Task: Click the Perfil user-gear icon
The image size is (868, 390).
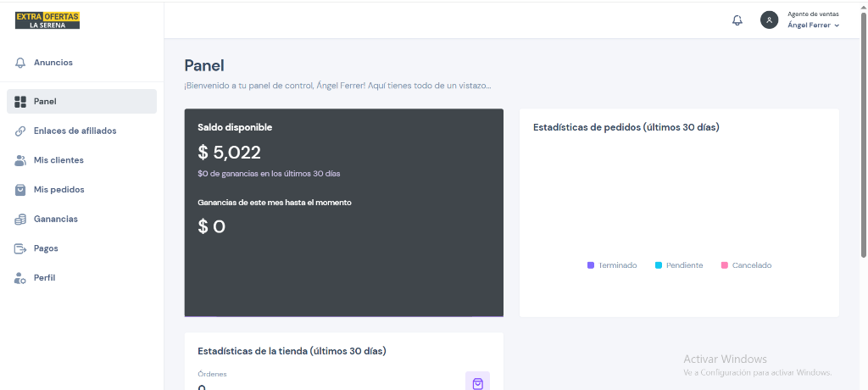Action: tap(20, 278)
